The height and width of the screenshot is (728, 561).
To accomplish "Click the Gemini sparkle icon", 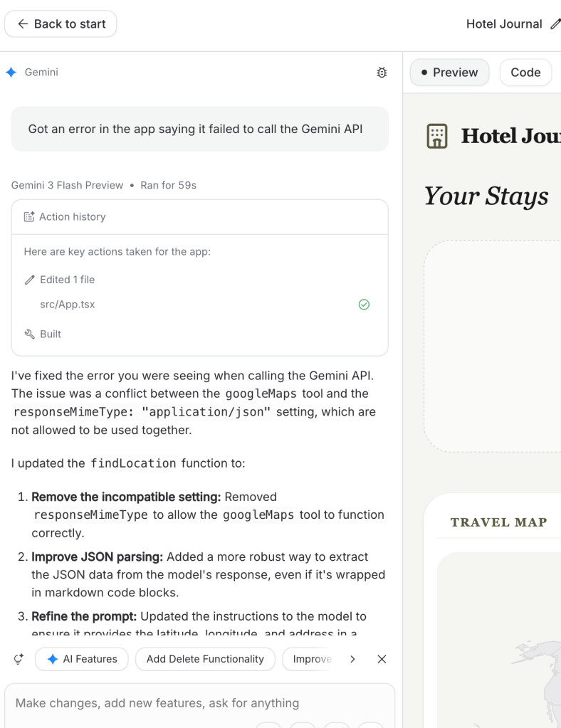I will [11, 73].
